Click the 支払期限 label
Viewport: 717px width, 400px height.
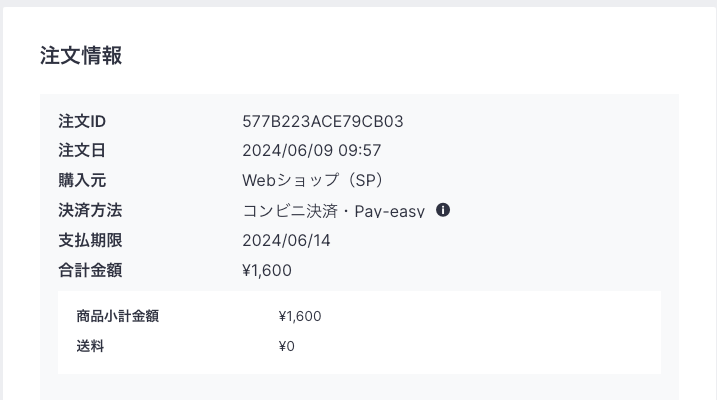(x=90, y=240)
